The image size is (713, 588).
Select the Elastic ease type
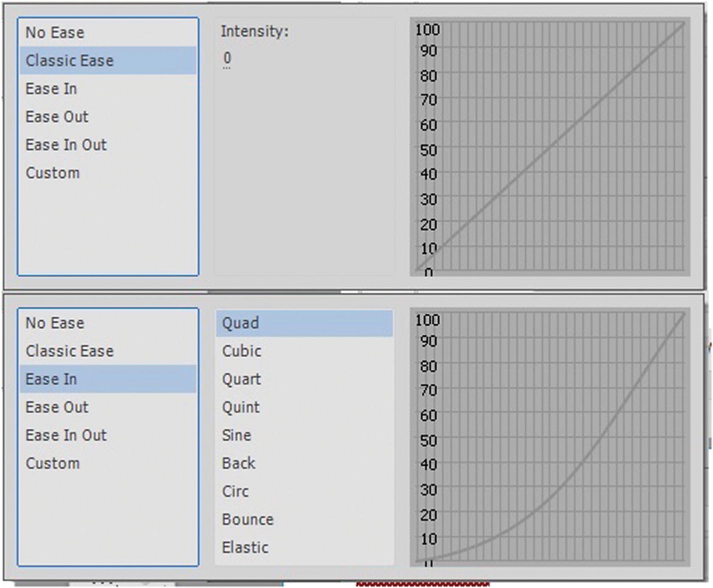coord(245,547)
